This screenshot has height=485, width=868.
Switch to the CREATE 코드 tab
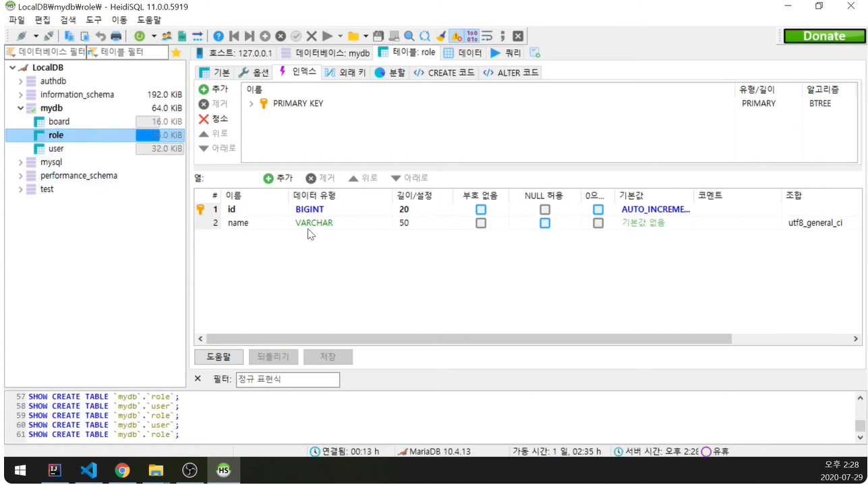coord(444,72)
